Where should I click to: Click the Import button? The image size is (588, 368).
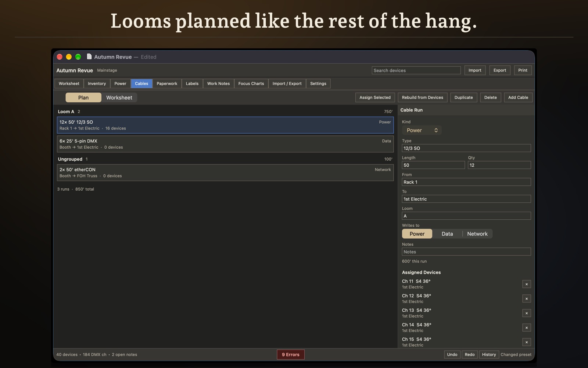(475, 70)
